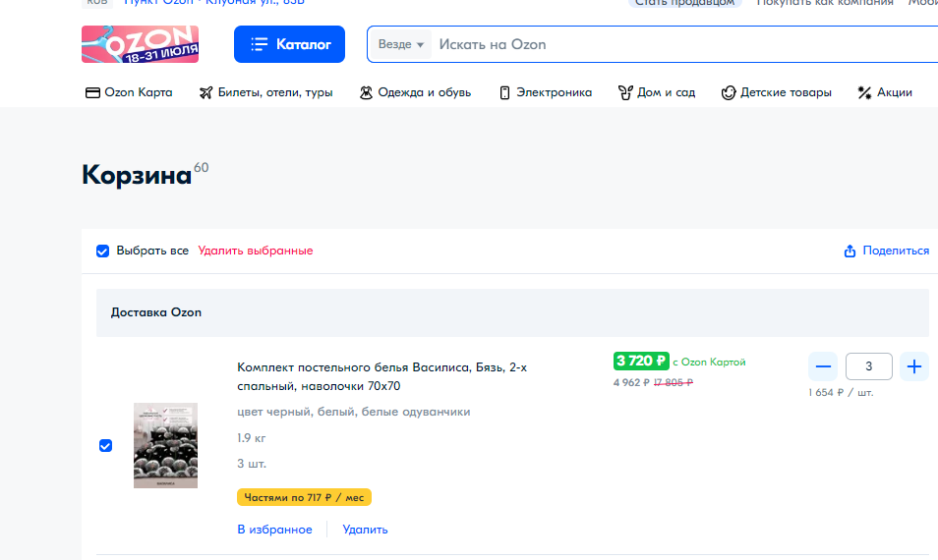
Task: Click the Поделиться share icon
Action: pyautogui.click(x=850, y=251)
